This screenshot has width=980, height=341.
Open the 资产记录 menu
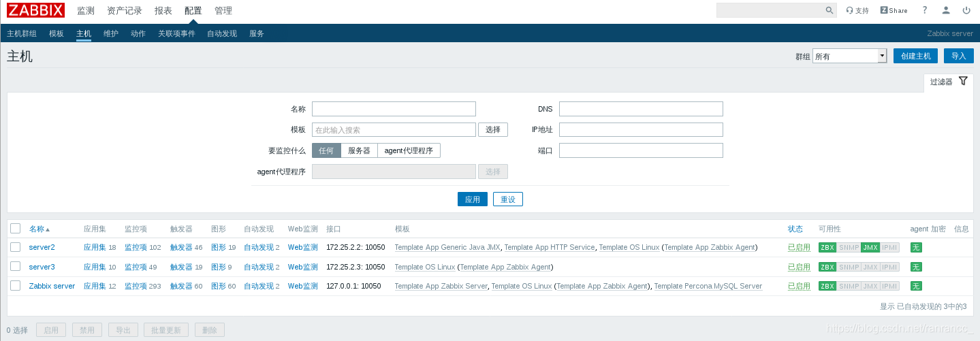(x=125, y=10)
